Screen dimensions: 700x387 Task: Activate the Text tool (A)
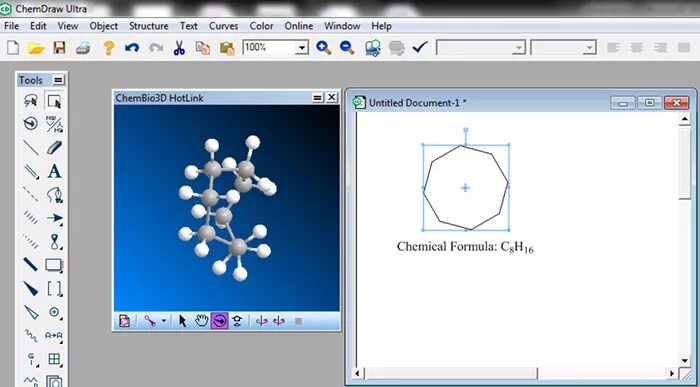point(54,171)
